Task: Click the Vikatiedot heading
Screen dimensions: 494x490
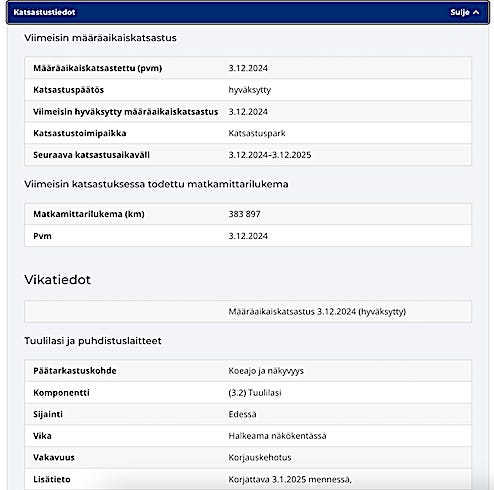Action: pos(57,279)
